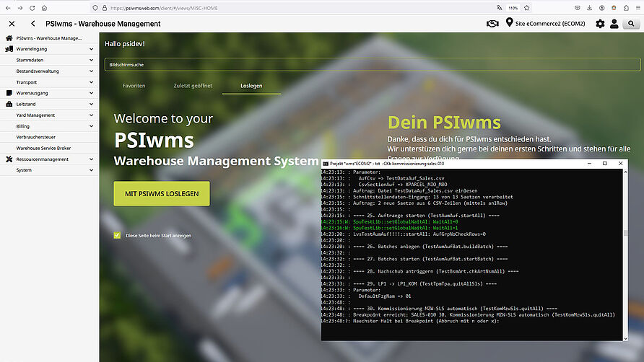Open the settings gear icon

point(600,24)
